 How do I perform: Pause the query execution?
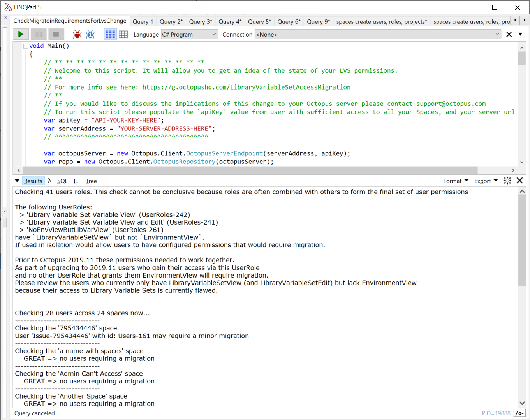point(38,34)
